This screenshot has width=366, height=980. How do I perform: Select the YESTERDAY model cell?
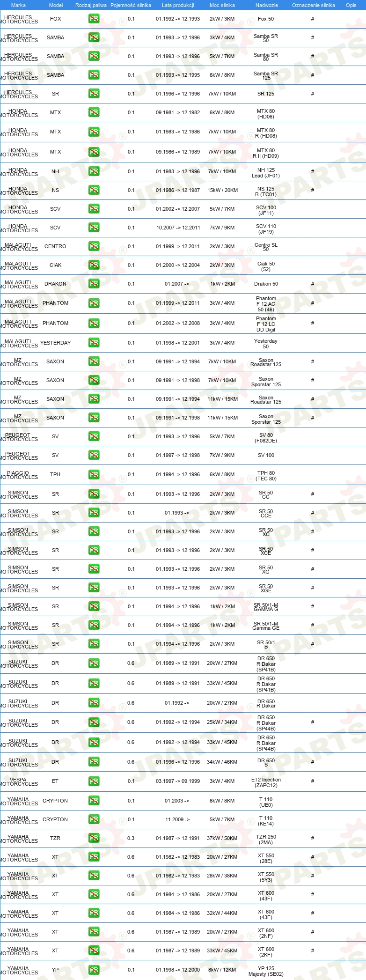pos(55,343)
